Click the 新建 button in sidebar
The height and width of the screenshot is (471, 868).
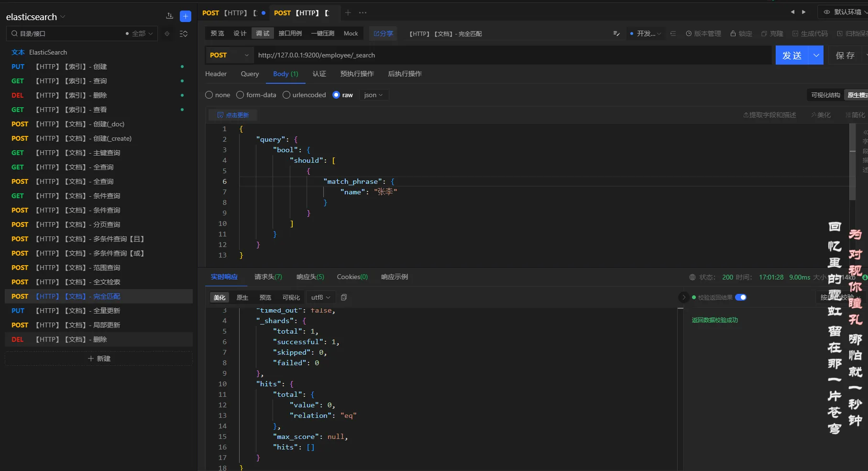(x=99, y=359)
